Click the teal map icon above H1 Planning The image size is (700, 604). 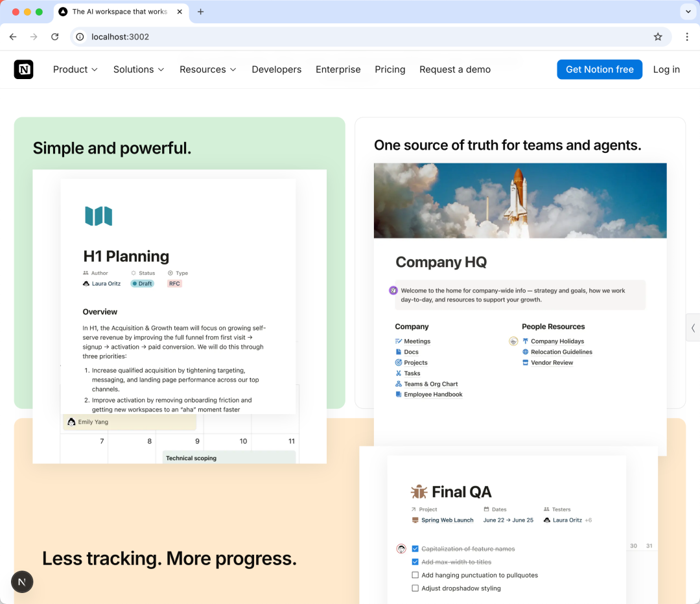coord(99,216)
